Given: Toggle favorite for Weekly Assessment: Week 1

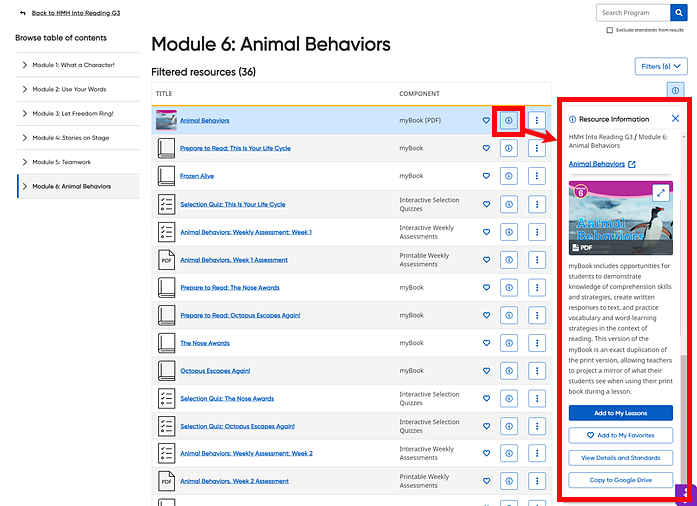Looking at the screenshot, I should (486, 232).
